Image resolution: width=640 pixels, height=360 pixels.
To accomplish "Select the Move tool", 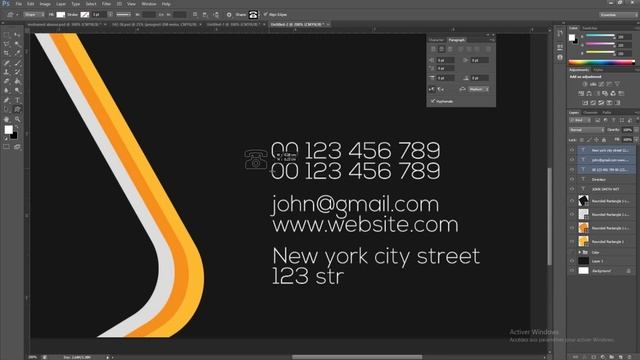I will pyautogui.click(x=17, y=35).
